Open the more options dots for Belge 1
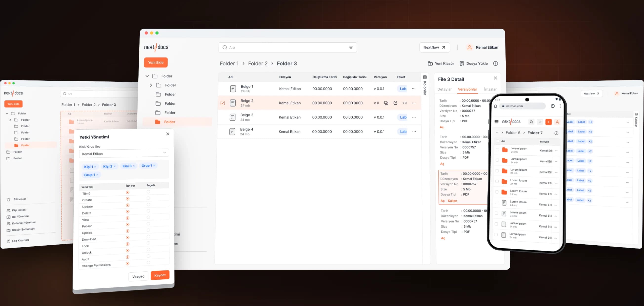The width and height of the screenshot is (644, 306). click(x=414, y=89)
